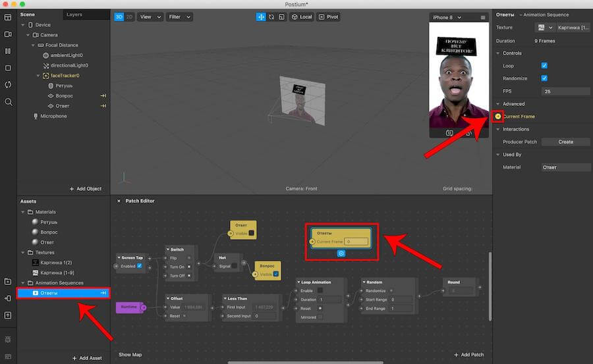
Task: Click Create button for Producer Patch
Action: (565, 142)
